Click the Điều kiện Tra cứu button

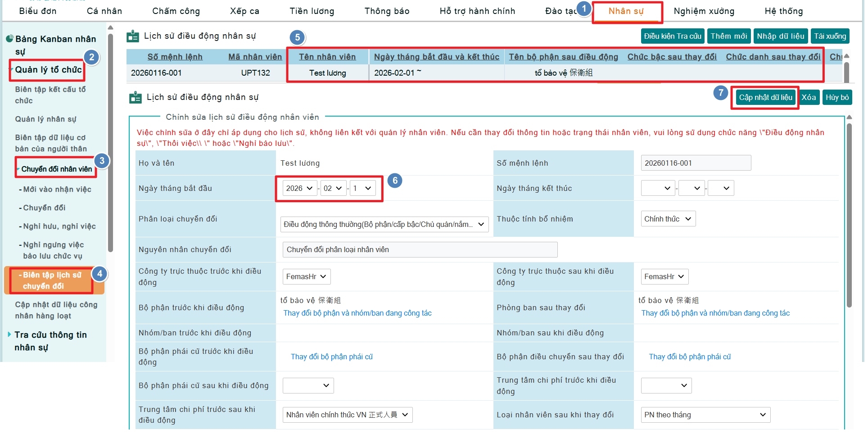tap(672, 36)
